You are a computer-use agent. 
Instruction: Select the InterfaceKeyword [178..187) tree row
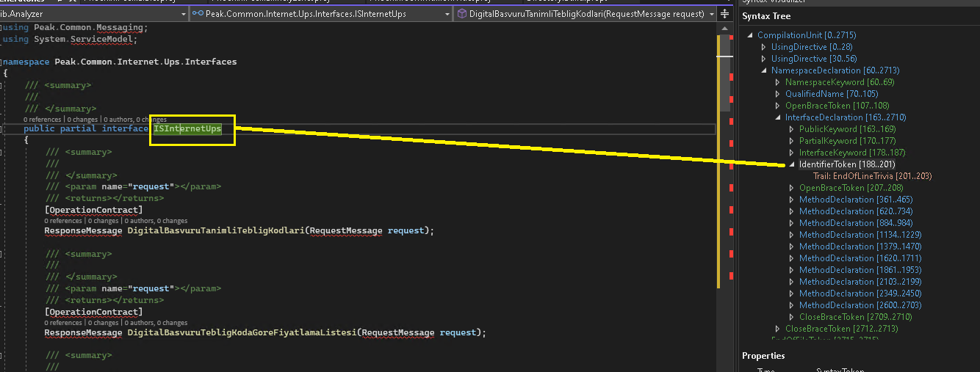tap(852, 153)
